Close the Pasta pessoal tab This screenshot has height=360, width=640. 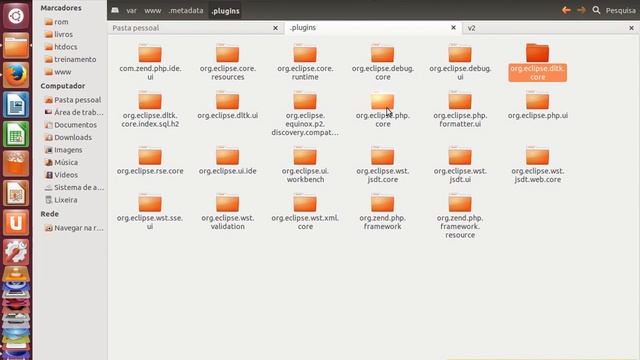tap(276, 28)
